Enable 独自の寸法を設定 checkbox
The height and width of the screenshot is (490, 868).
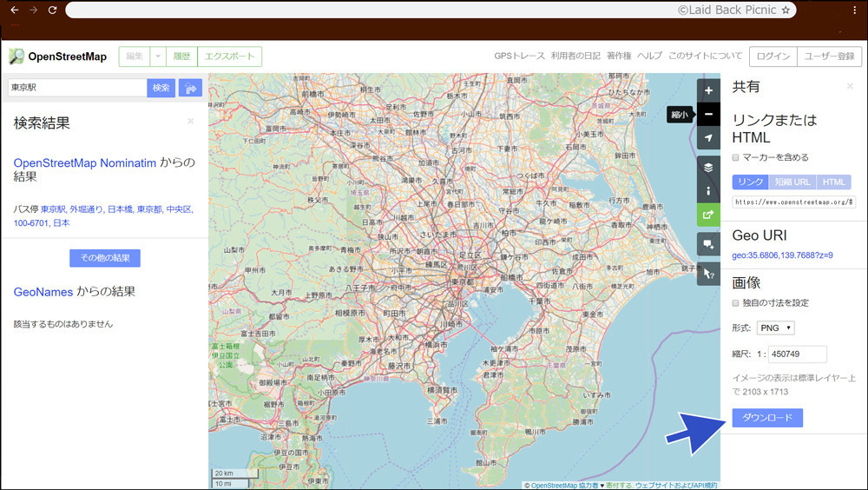click(x=736, y=303)
